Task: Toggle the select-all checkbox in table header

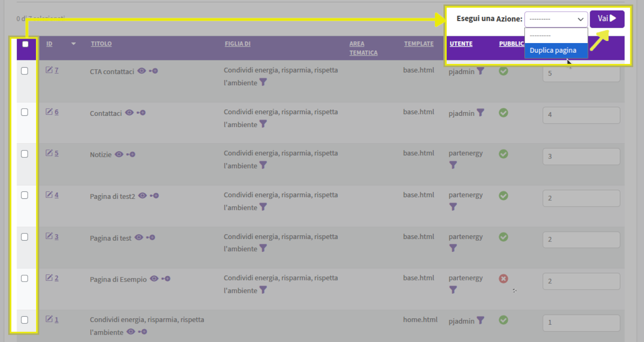Action: (25, 44)
